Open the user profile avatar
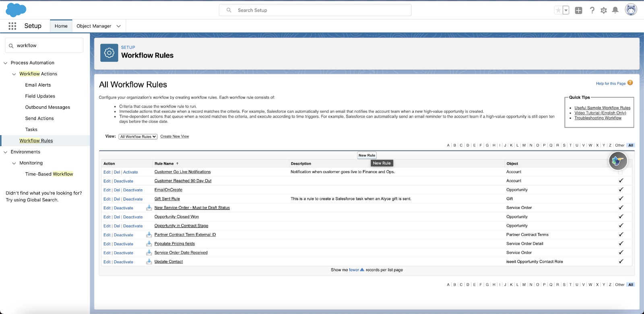Image resolution: width=644 pixels, height=314 pixels. (631, 10)
